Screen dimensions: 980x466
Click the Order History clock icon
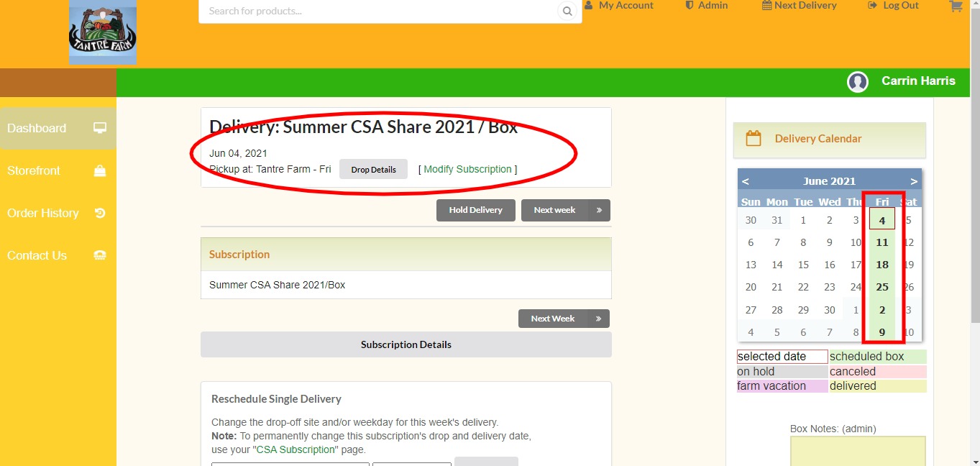100,213
